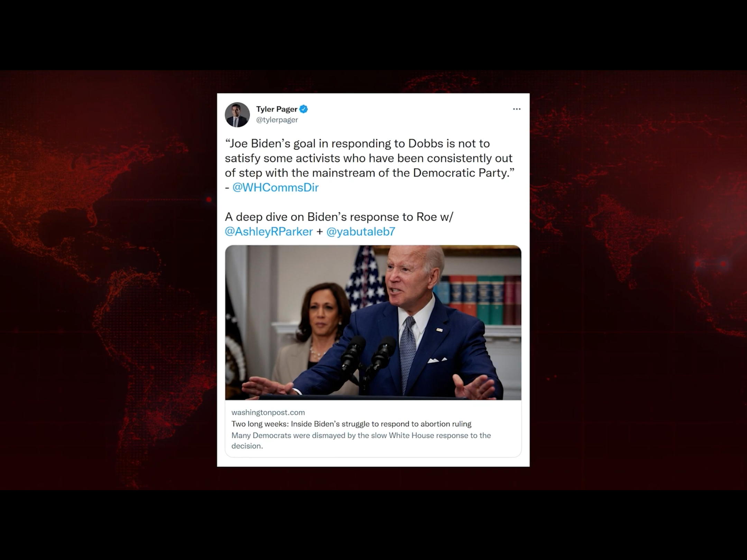Click the 'Many Democrats were dismayed' description
Image resolution: width=747 pixels, height=560 pixels.
(361, 440)
